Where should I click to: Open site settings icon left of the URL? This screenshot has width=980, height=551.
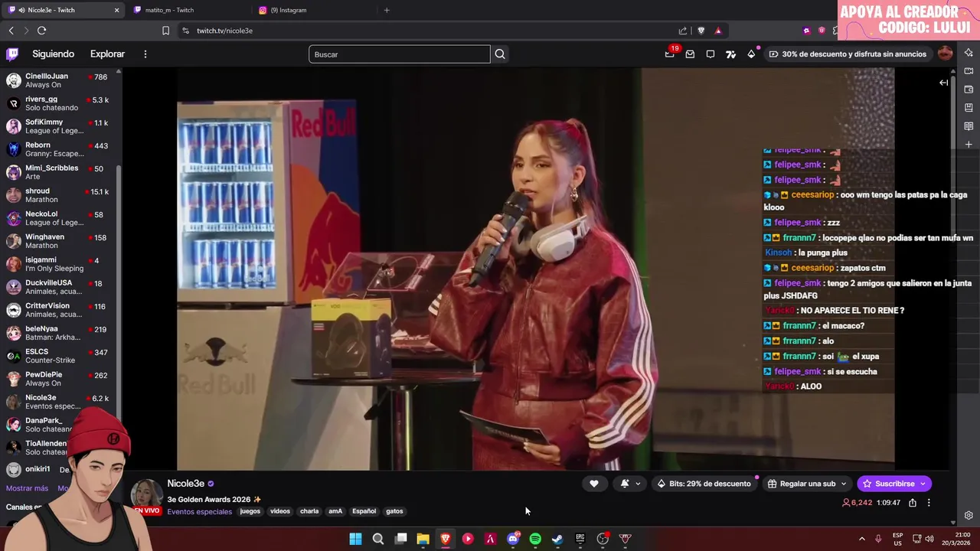[185, 31]
